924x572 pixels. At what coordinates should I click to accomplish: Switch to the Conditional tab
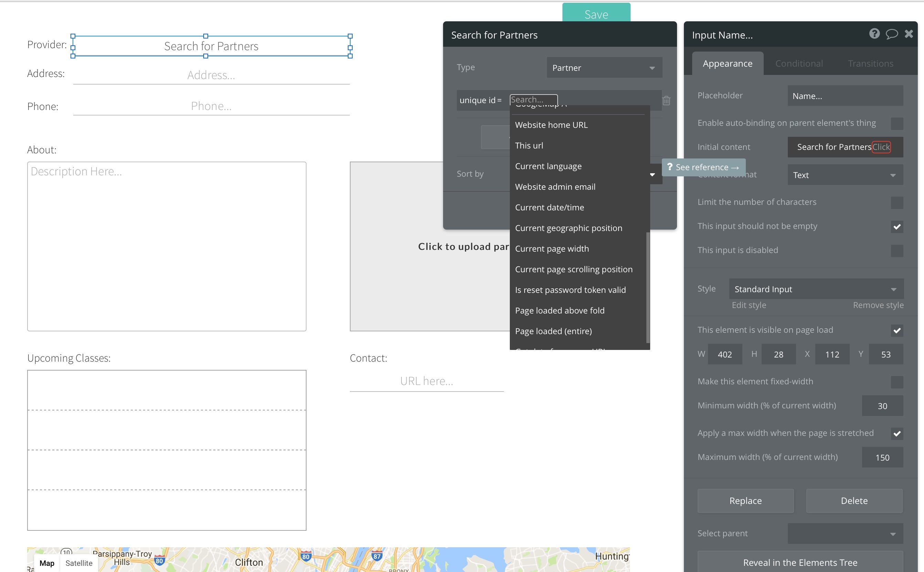pyautogui.click(x=799, y=64)
